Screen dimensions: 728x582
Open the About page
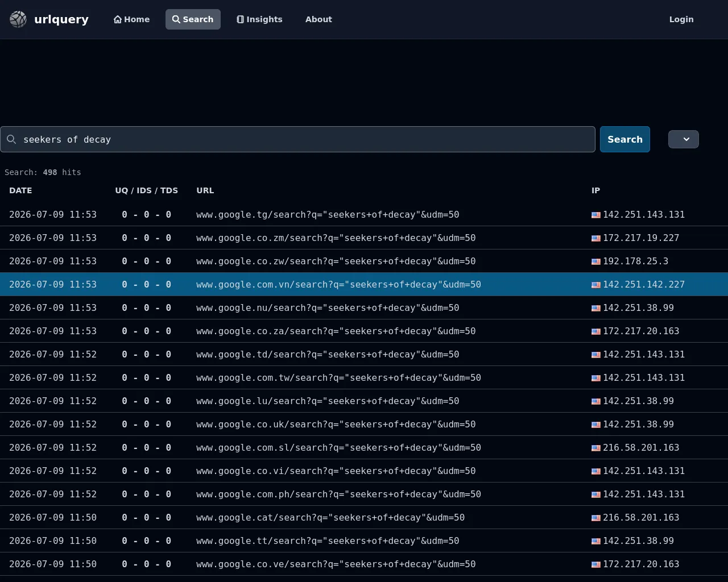pyautogui.click(x=318, y=19)
